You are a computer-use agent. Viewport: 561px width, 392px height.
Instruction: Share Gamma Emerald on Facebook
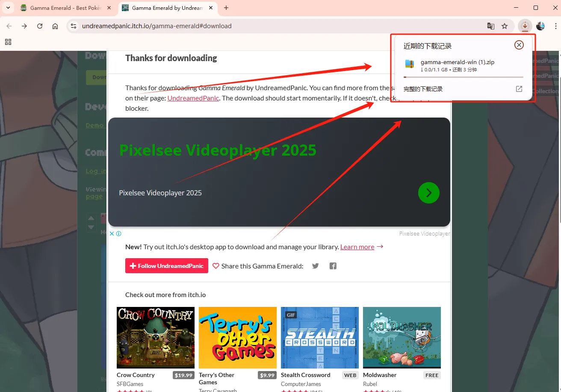click(x=333, y=266)
